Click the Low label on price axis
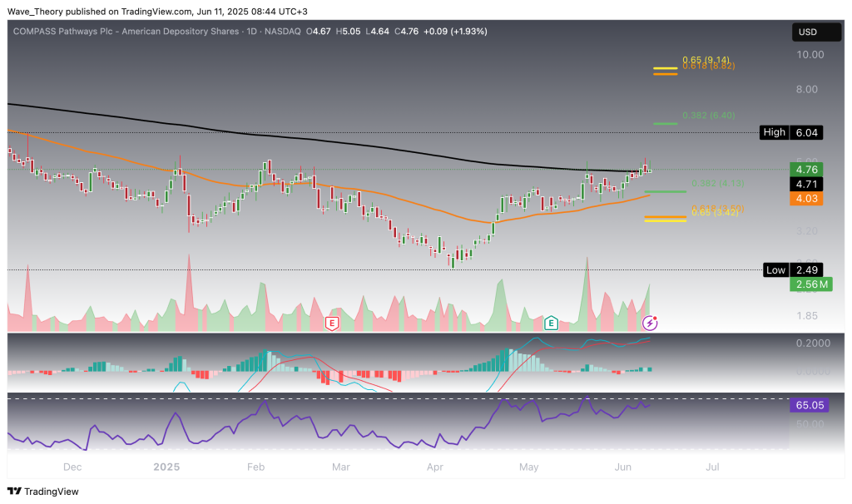 (776, 270)
